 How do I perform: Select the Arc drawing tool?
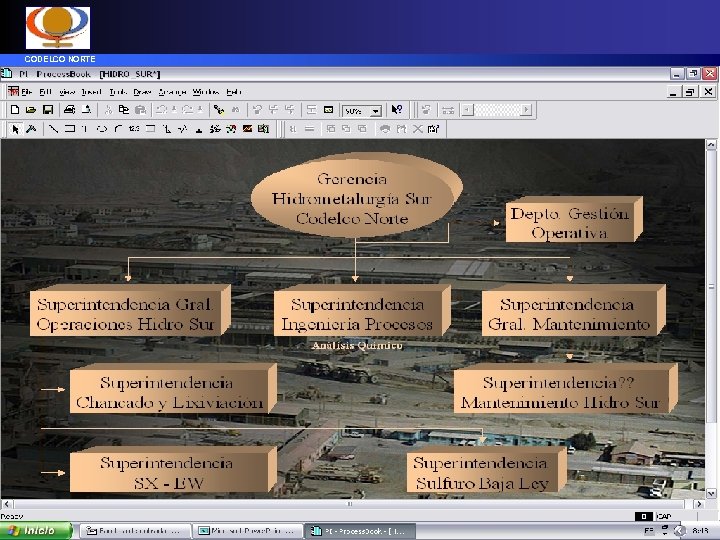[x=118, y=129]
